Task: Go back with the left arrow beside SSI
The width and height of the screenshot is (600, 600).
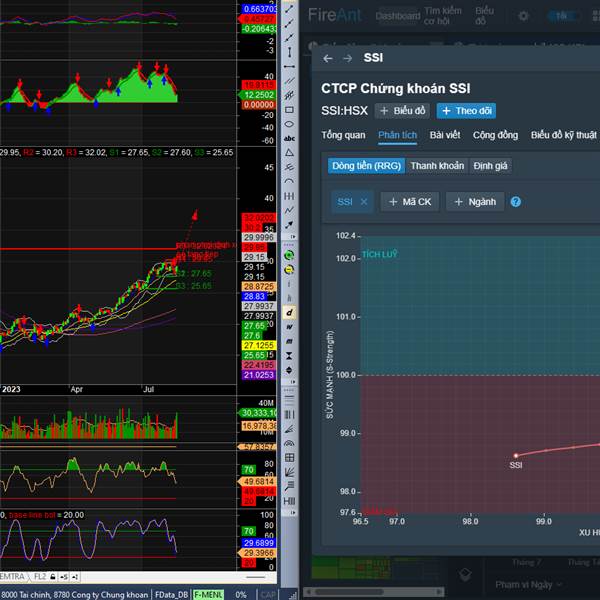Action: click(x=328, y=58)
